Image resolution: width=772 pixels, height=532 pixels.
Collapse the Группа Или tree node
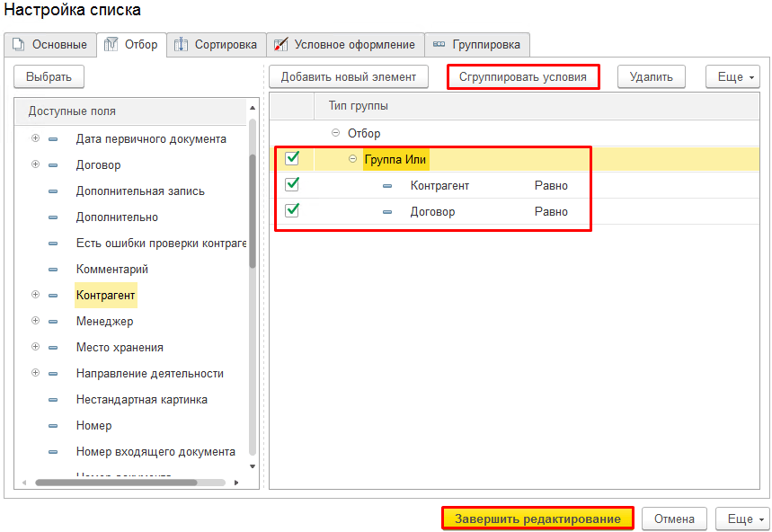click(352, 159)
